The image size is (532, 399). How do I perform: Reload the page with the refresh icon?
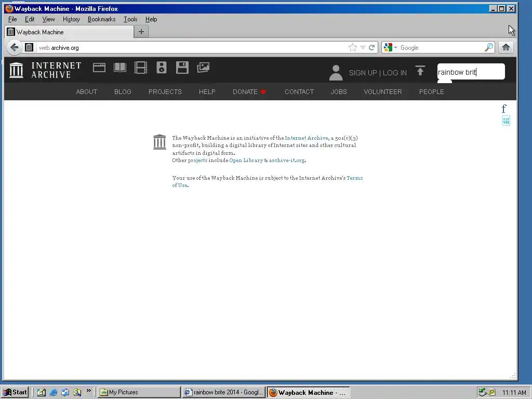(372, 47)
